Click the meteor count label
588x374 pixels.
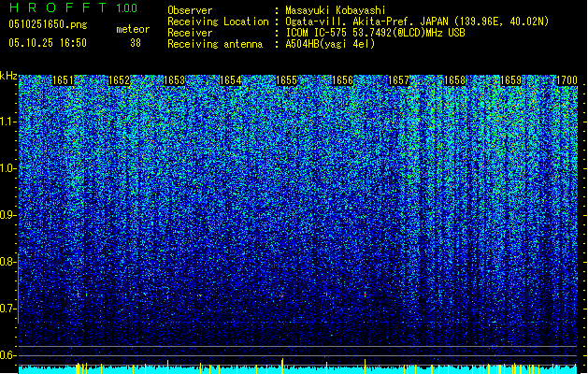133,29
